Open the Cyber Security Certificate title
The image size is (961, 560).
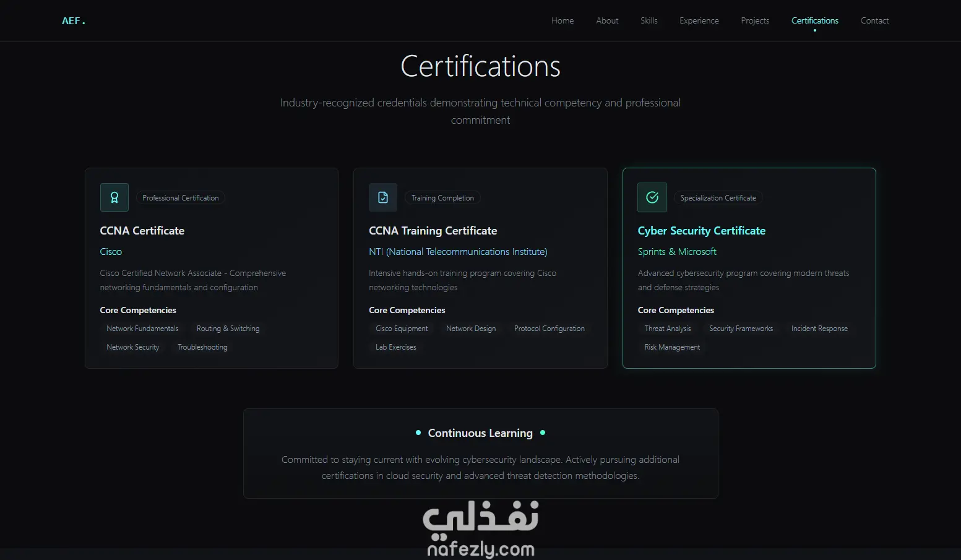[702, 231]
